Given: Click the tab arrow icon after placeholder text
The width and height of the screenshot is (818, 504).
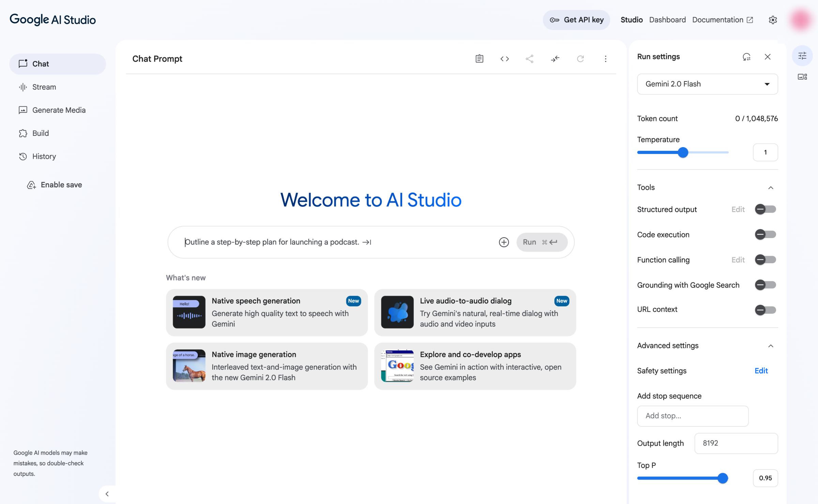Looking at the screenshot, I should pyautogui.click(x=367, y=242).
